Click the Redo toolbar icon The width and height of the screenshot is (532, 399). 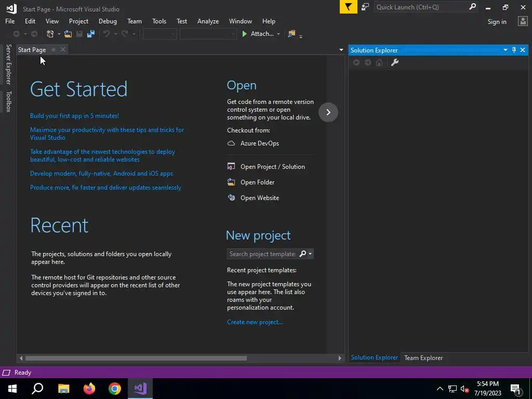point(125,34)
